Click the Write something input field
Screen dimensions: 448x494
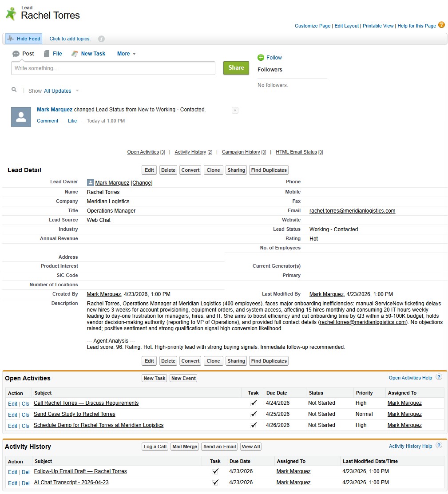tap(113, 68)
